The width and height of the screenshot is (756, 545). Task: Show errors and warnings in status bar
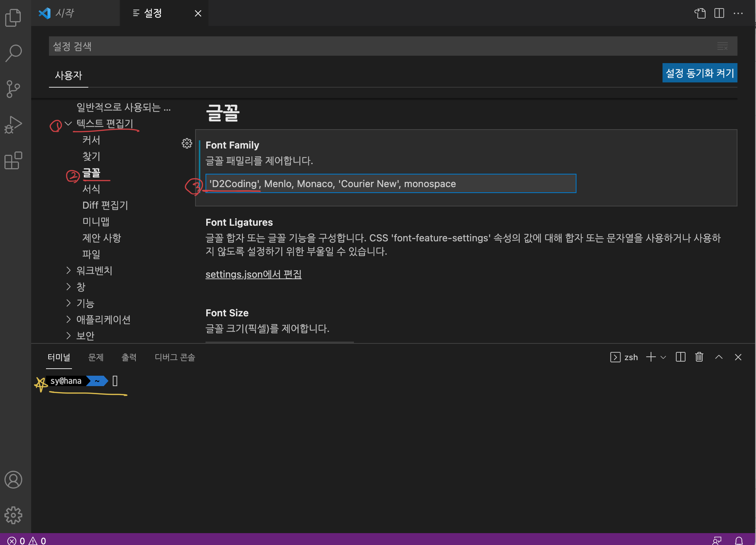pos(27,541)
